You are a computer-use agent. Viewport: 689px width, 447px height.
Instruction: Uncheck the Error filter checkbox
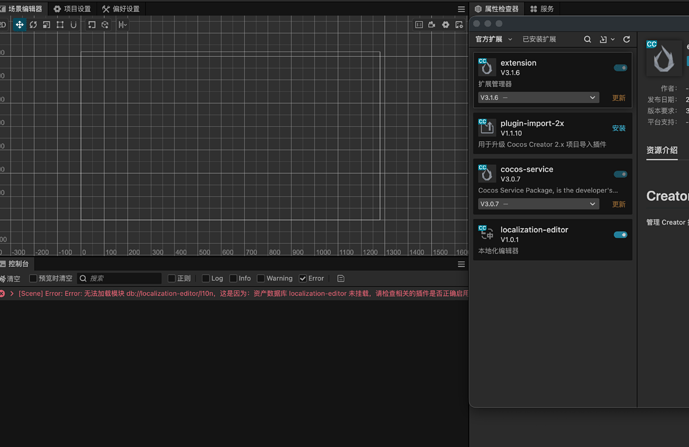[303, 278]
